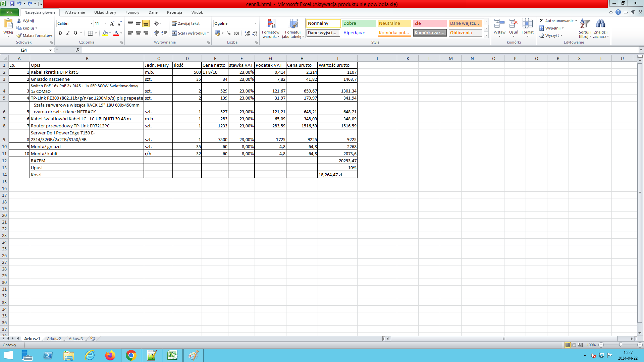The width and height of the screenshot is (644, 362).
Task: Open the font name Calibri dropdown
Action: point(91,23)
